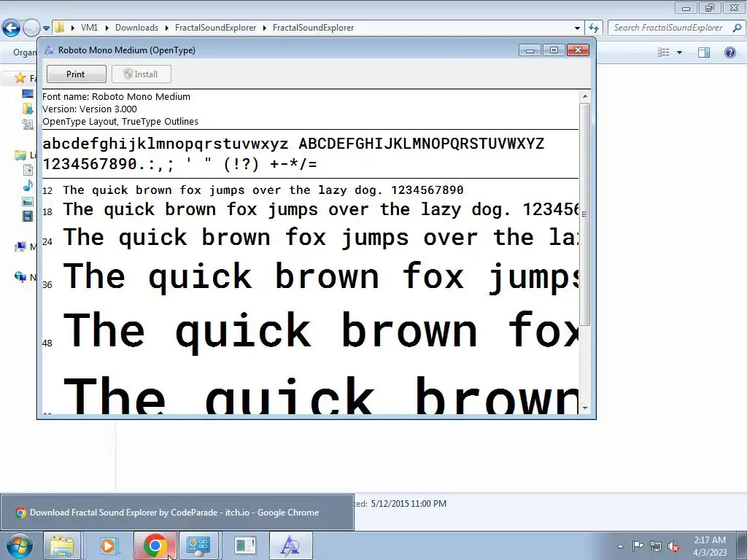
Task: Click Favorites star in navigation pane
Action: [20, 77]
